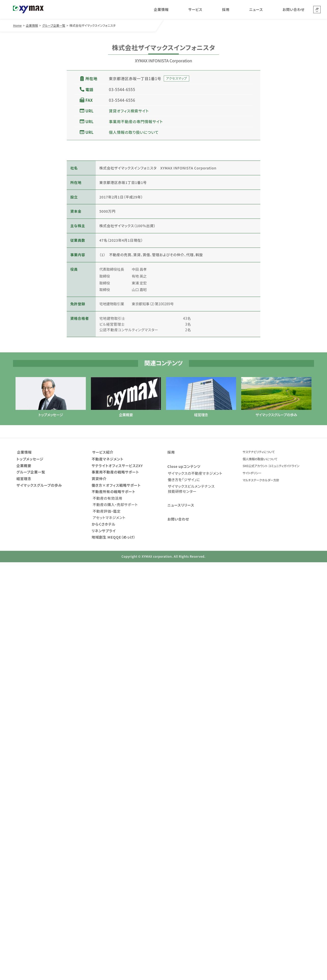Screen dimensions: 327x980
Task: Open footer 採用 link
Action: tap(171, 452)
